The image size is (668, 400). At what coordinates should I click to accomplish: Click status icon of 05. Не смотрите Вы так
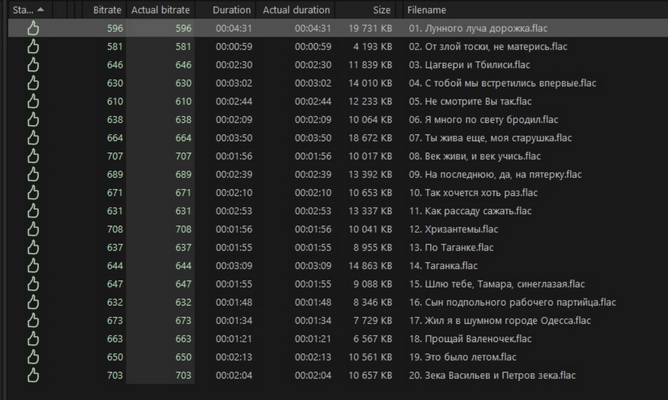click(33, 101)
